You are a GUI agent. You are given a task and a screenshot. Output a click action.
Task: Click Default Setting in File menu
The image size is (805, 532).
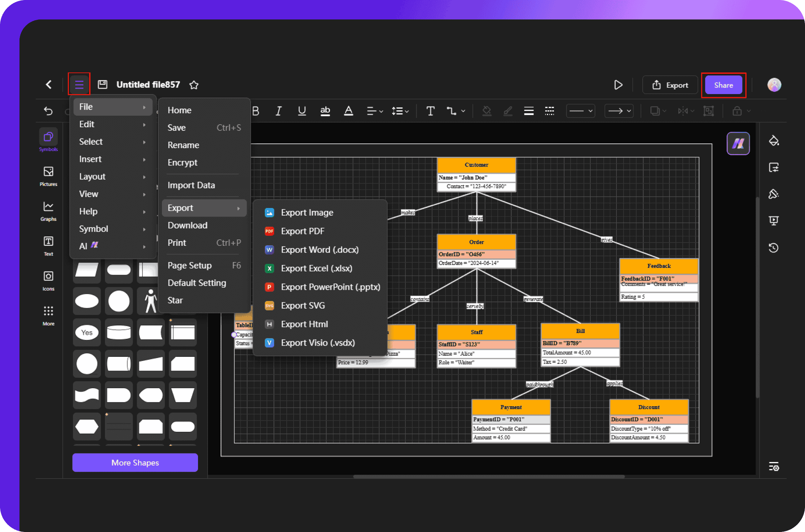(204, 283)
